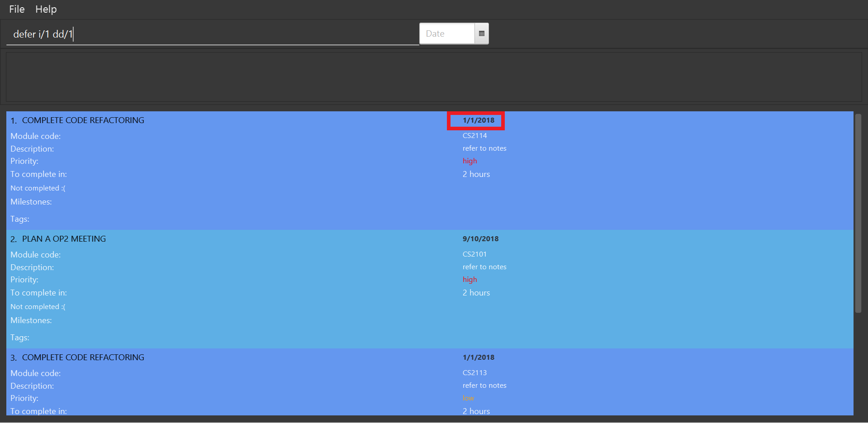
Task: Click 'Not completed :(' status in task 1
Action: pyautogui.click(x=38, y=188)
